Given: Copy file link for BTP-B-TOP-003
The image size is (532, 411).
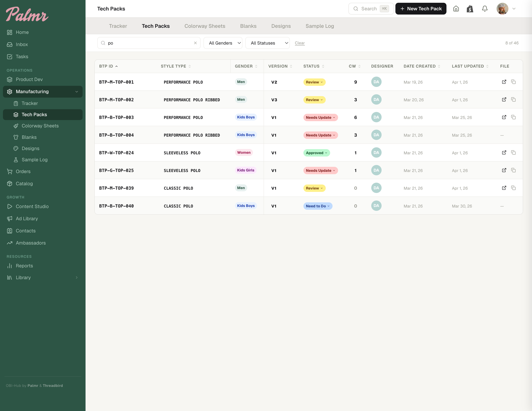Looking at the screenshot, I should tap(513, 117).
